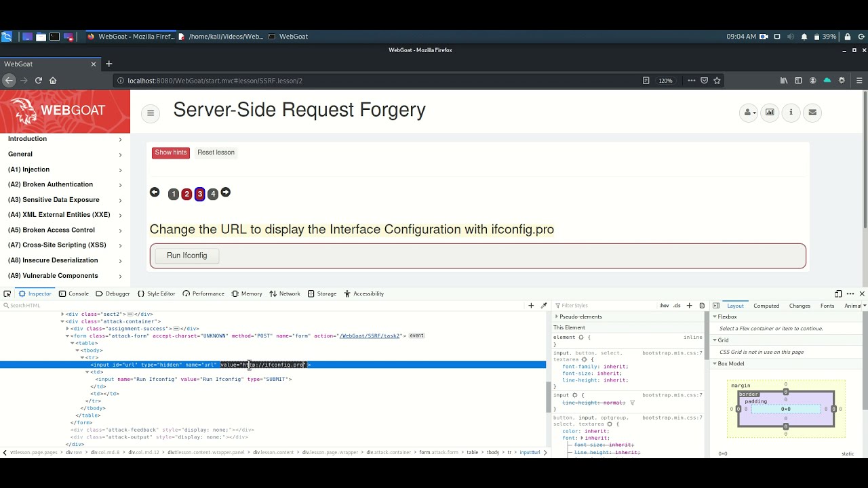Click the Pocket save icon
The image size is (868, 488).
[x=705, y=80]
